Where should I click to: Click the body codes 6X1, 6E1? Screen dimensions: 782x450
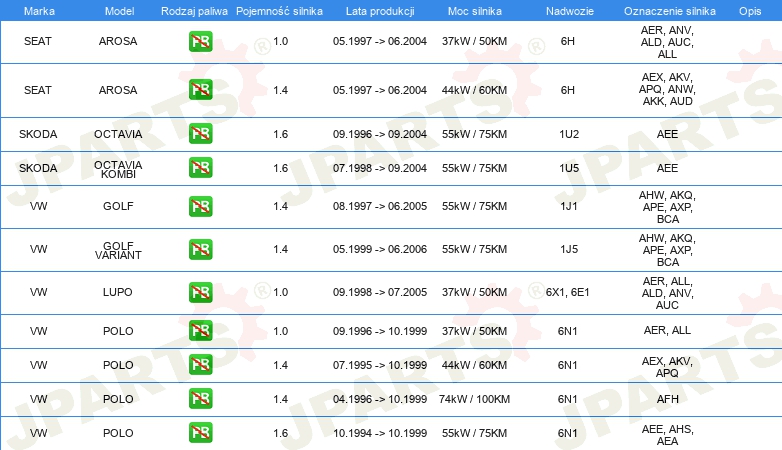tap(568, 292)
